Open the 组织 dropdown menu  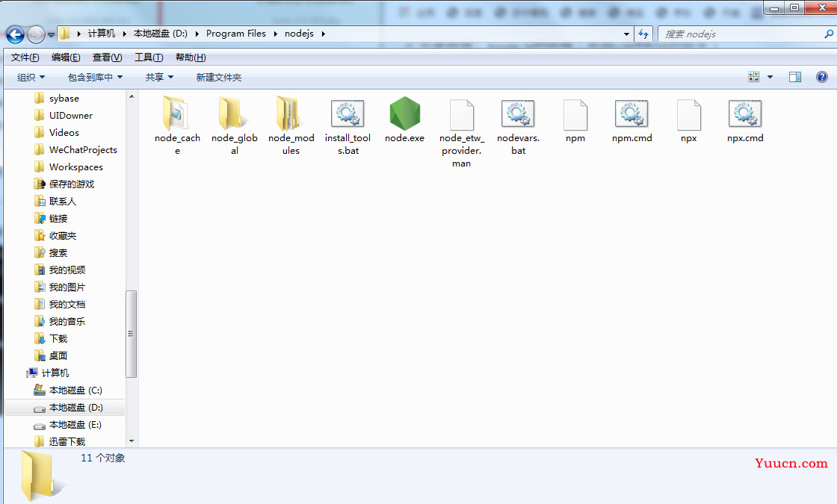(x=31, y=78)
